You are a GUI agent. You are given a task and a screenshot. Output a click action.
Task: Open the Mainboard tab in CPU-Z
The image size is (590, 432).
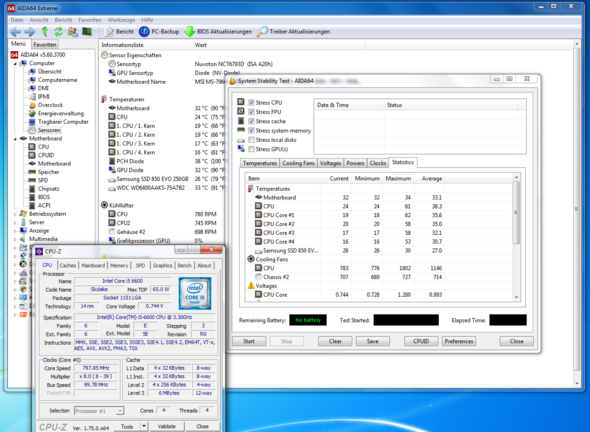[x=93, y=266]
